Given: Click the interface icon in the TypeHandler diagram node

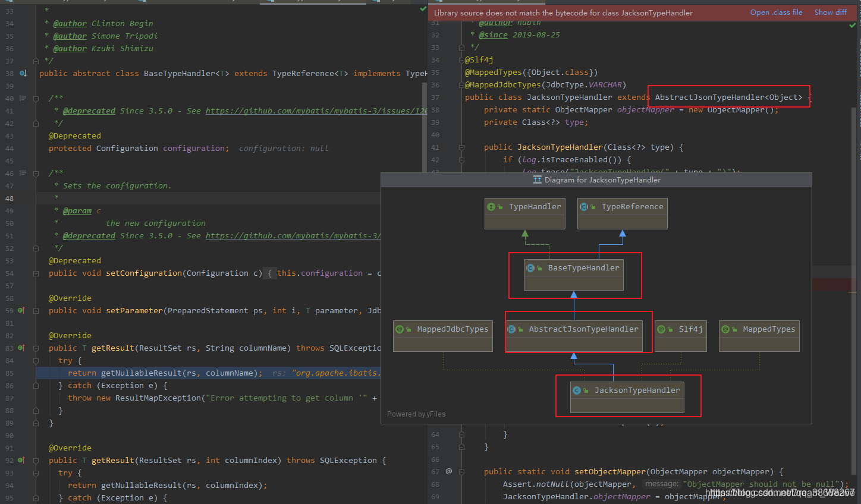Looking at the screenshot, I should tap(491, 206).
